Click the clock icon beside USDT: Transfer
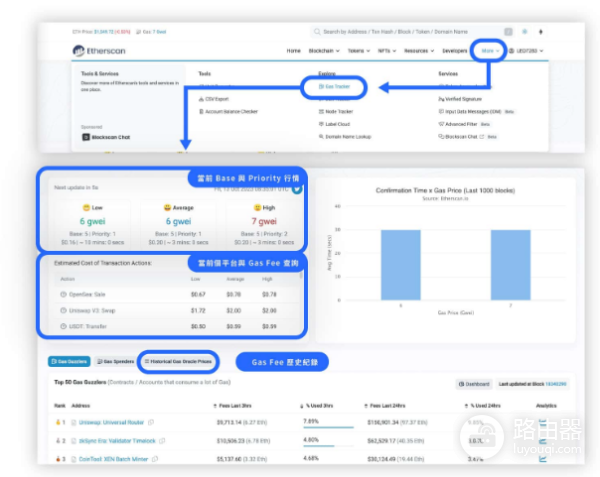Image resolution: width=600 pixels, height=477 pixels. (63, 326)
